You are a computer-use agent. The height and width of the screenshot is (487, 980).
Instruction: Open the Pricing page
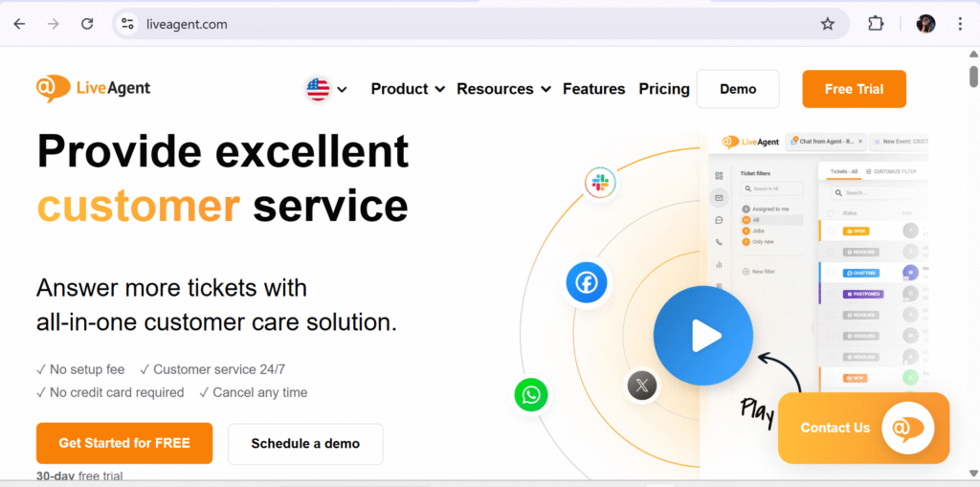click(x=664, y=89)
